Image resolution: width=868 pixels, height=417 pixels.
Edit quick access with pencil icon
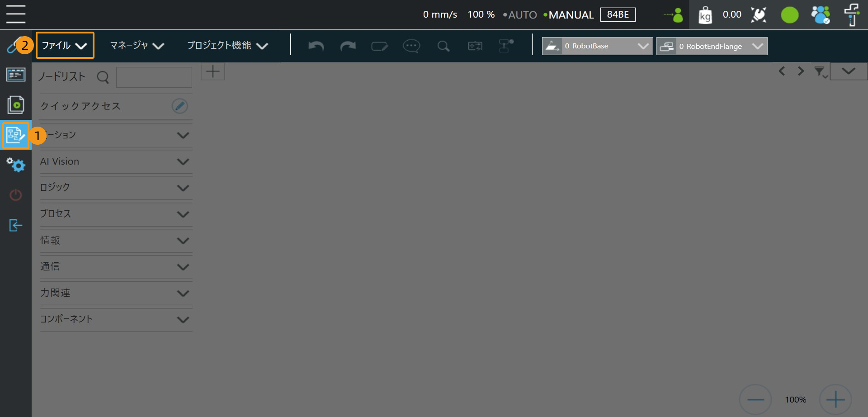point(180,106)
